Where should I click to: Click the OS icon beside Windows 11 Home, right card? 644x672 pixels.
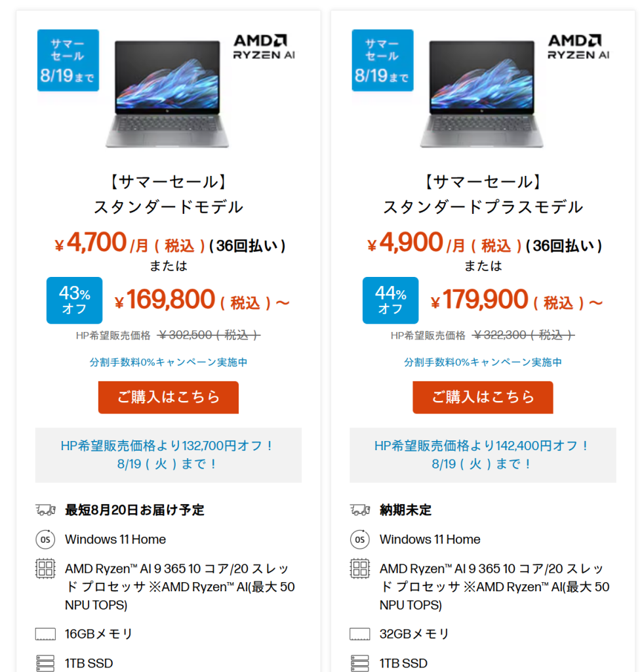click(360, 539)
